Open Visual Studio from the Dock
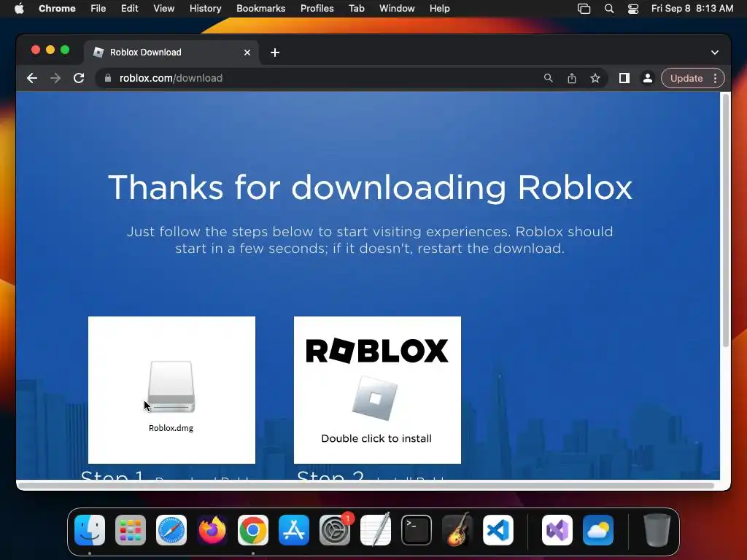This screenshot has height=560, width=747. coord(557,530)
